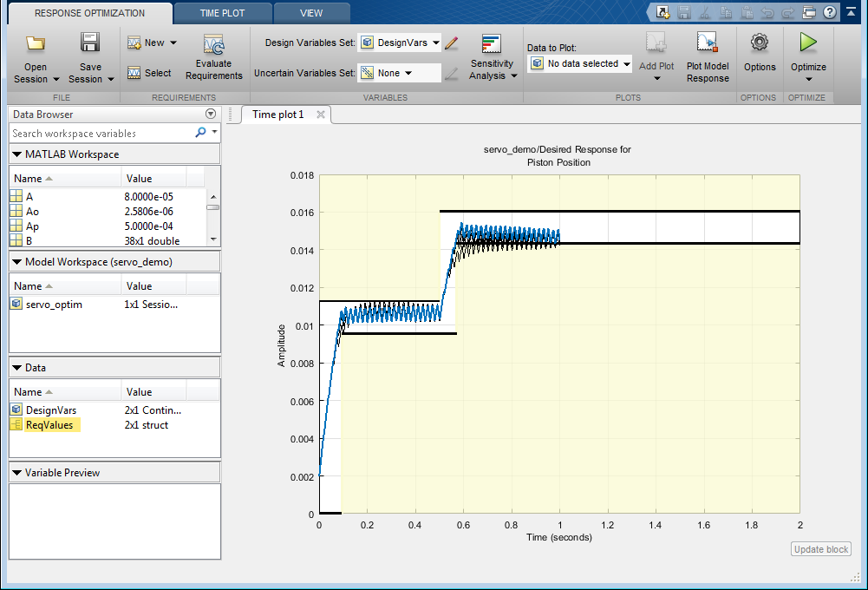The width and height of the screenshot is (868, 590).
Task: Click Select requirements icon
Action: [135, 73]
